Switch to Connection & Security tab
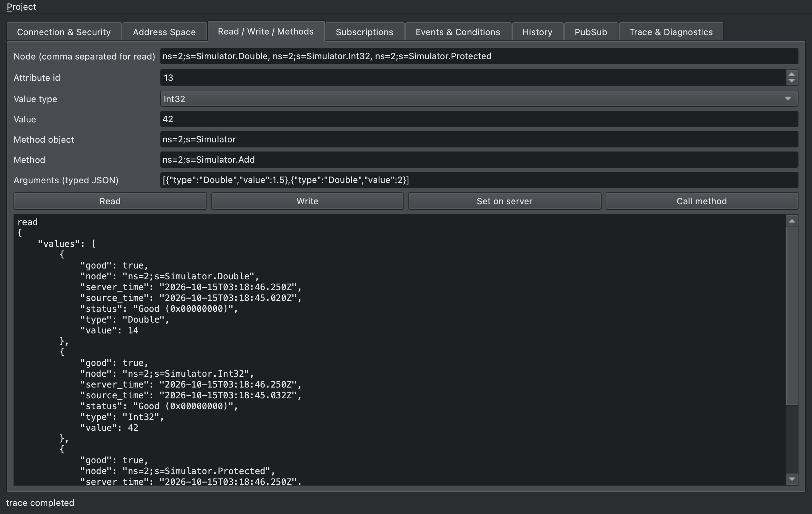The image size is (812, 514). 64,32
